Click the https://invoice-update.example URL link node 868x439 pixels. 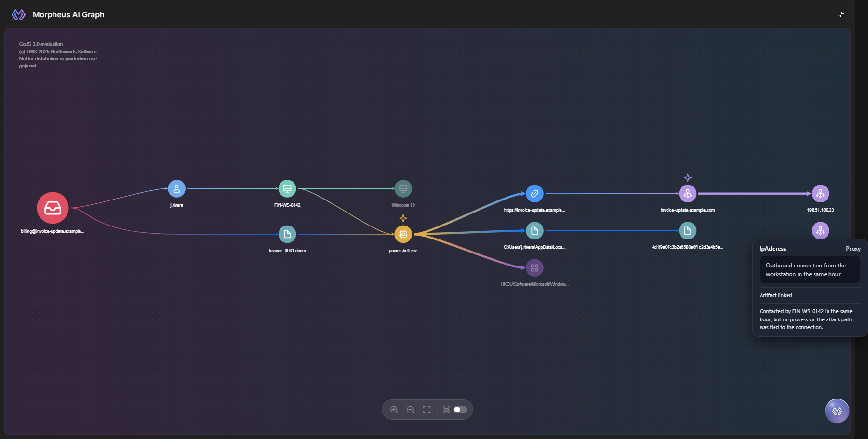click(x=534, y=194)
